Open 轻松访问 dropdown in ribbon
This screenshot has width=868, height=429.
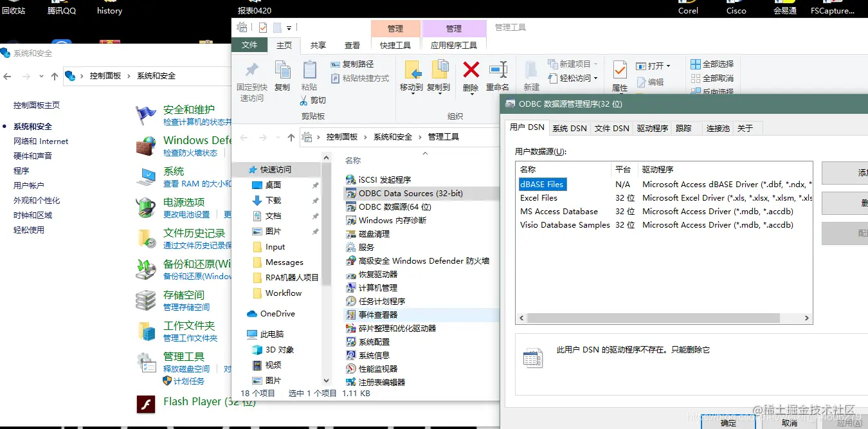(x=573, y=78)
